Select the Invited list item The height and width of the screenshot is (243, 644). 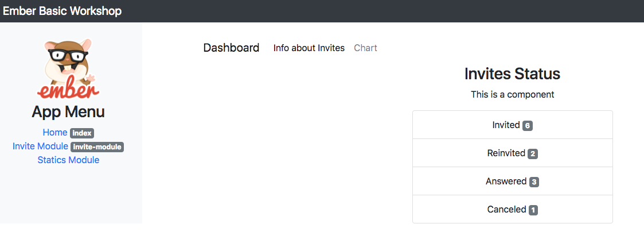(x=513, y=125)
